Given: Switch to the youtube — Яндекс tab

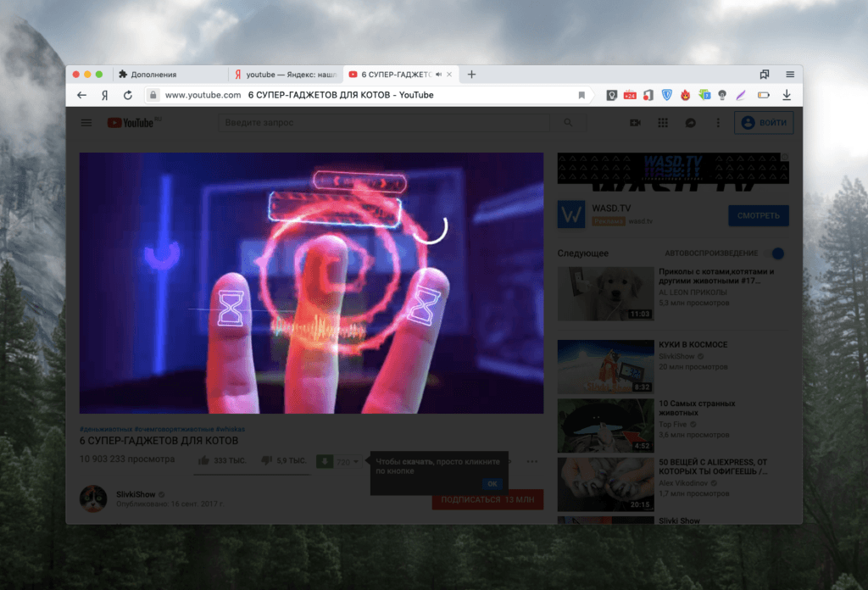Looking at the screenshot, I should coord(286,74).
